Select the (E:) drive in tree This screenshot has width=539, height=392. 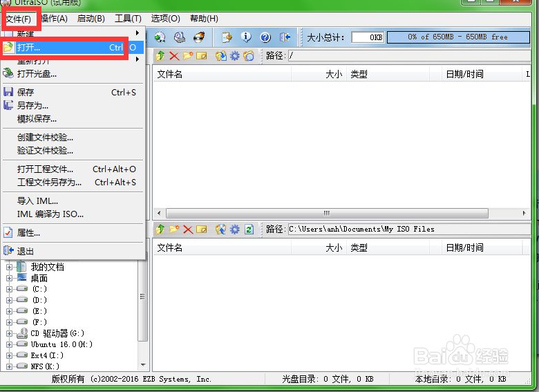(x=39, y=311)
